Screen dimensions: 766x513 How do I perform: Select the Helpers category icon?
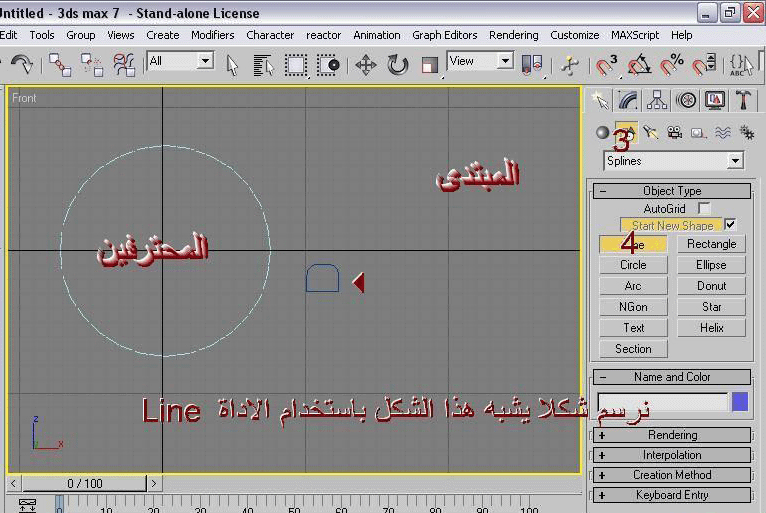point(699,132)
